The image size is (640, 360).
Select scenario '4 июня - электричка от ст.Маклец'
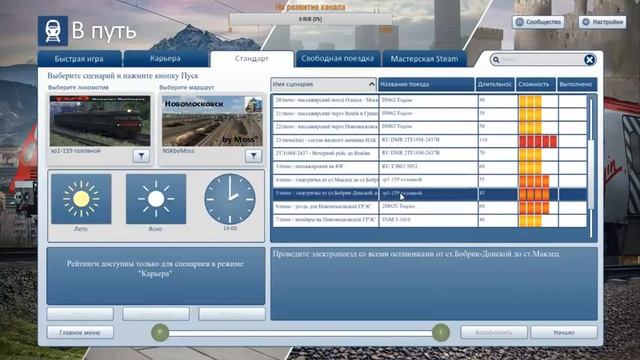(326, 180)
